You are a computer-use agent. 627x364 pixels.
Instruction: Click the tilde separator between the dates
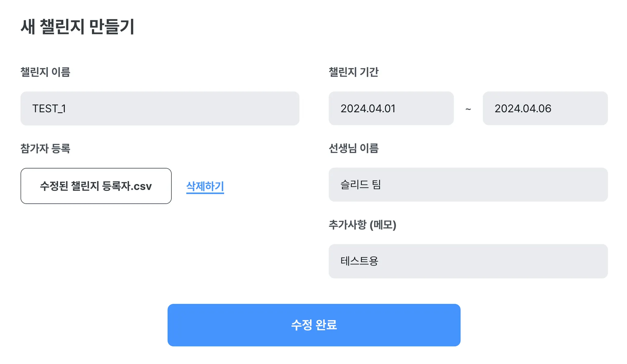click(x=468, y=109)
